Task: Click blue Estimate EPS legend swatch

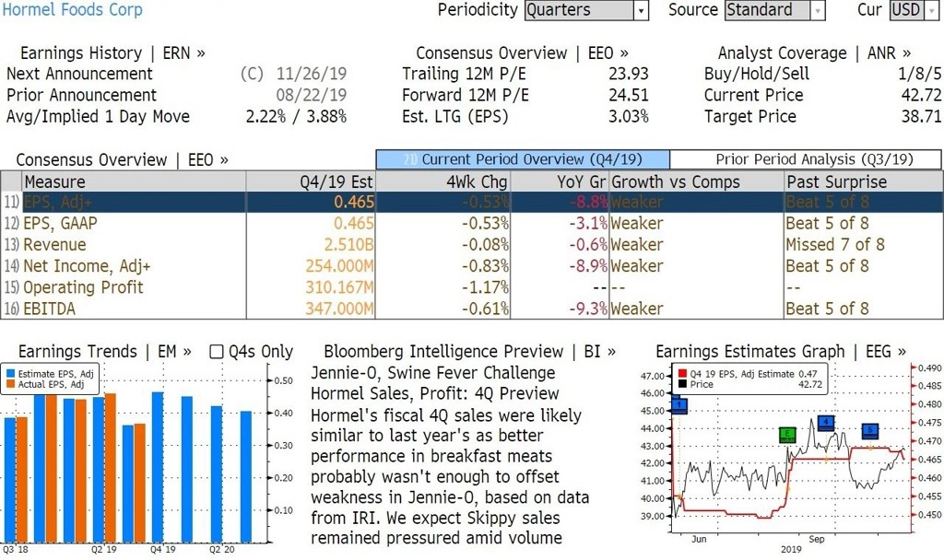Action: tap(10, 374)
